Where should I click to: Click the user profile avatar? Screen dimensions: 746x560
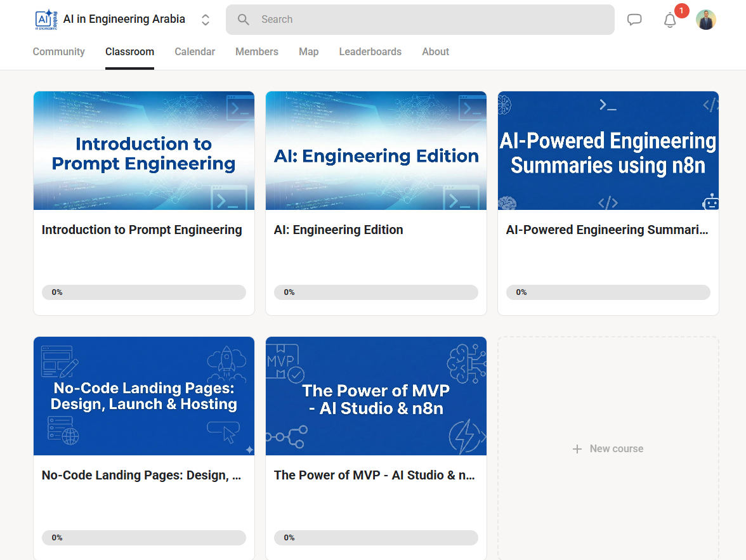(x=705, y=20)
